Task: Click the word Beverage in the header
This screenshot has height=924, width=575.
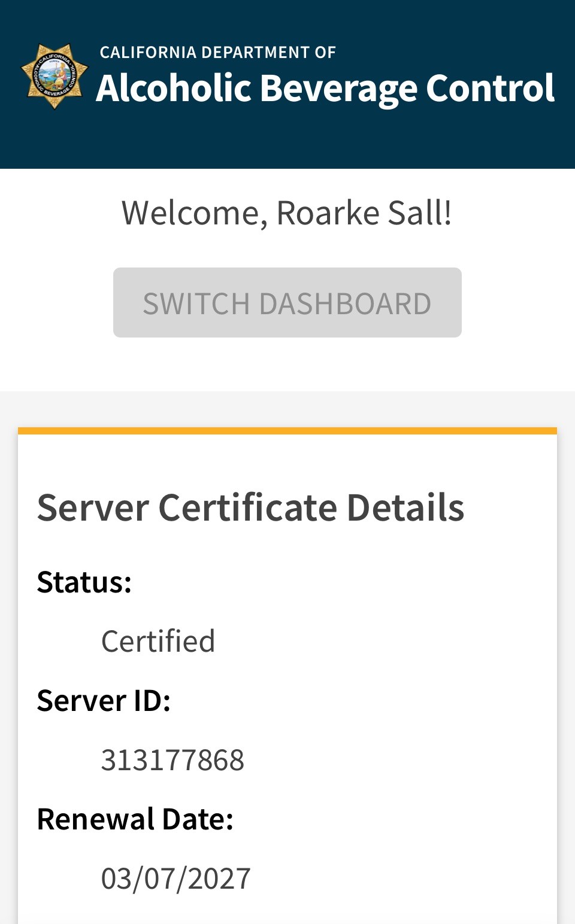Action: tap(338, 89)
